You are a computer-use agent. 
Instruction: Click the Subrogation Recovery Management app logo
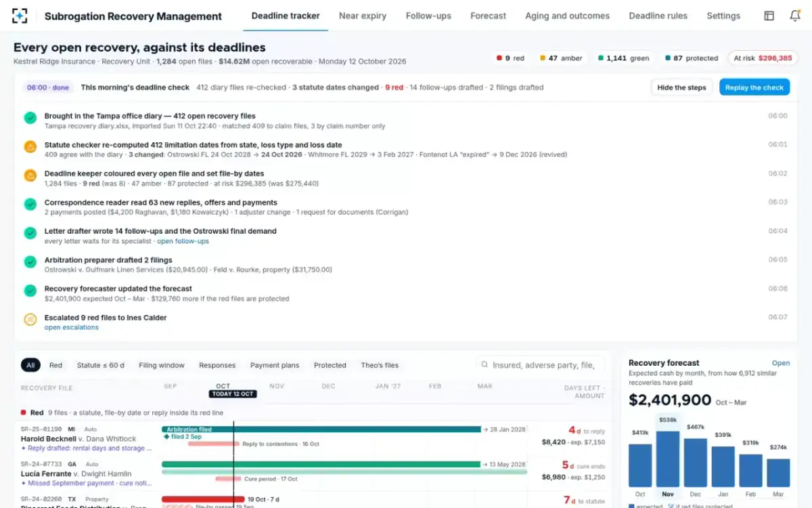click(20, 16)
